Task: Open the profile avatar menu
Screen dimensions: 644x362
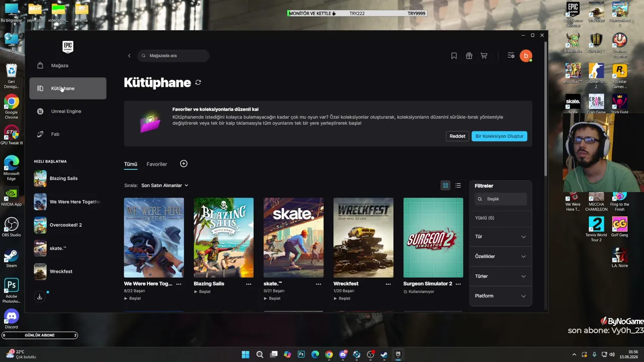Action: pos(526,56)
